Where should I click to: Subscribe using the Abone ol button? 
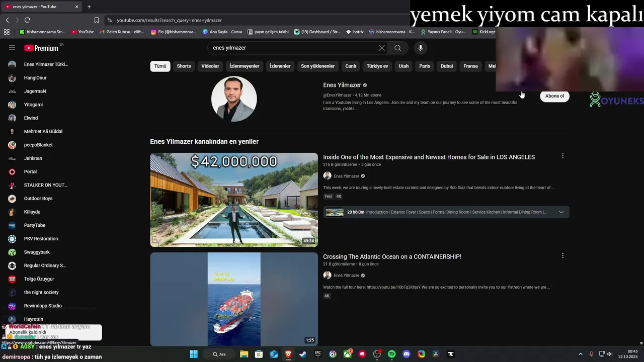pos(554,96)
